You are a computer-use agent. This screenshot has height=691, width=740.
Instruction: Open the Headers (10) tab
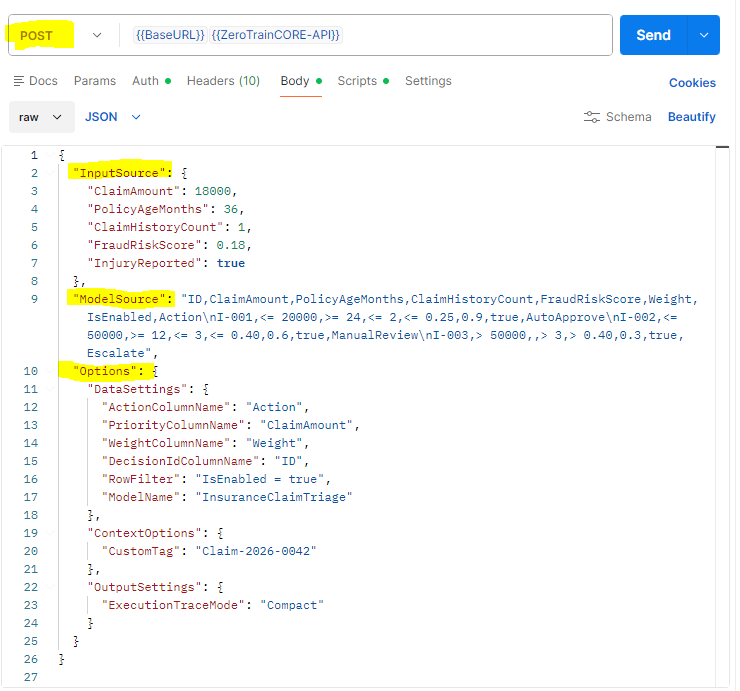tap(223, 81)
